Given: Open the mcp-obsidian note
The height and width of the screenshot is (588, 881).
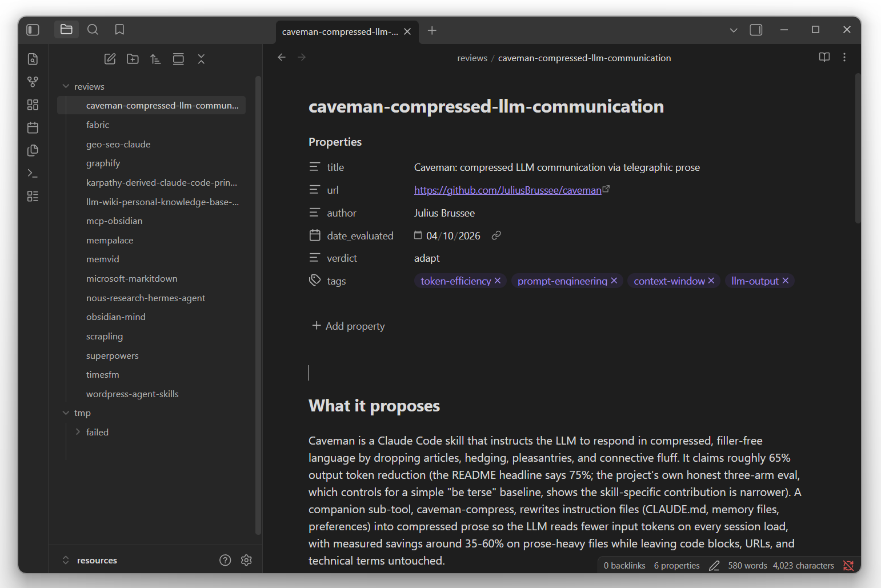Looking at the screenshot, I should [114, 221].
